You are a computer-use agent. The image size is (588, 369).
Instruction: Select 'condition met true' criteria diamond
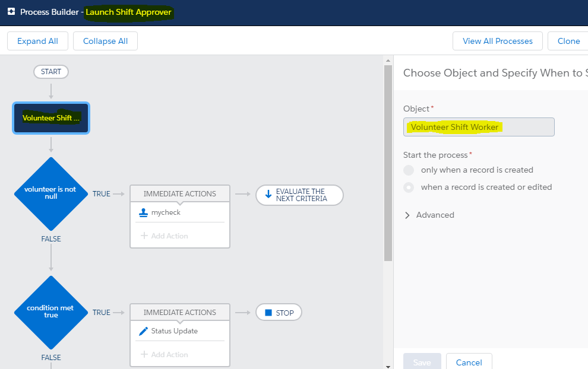tap(51, 312)
